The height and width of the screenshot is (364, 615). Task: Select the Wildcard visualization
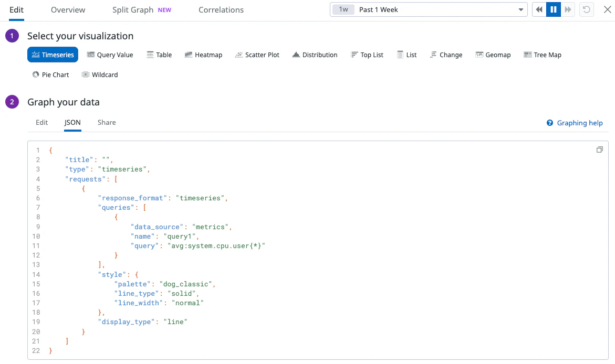[x=100, y=75]
